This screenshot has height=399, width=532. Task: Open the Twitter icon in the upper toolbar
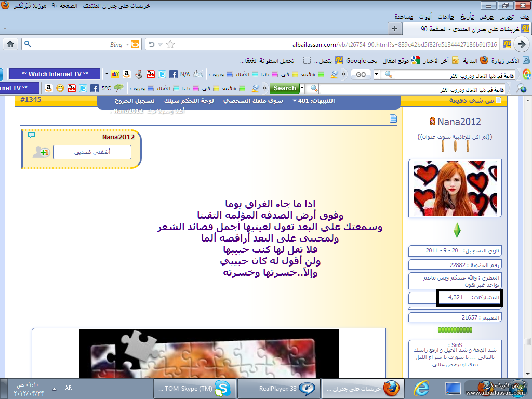coord(162,74)
